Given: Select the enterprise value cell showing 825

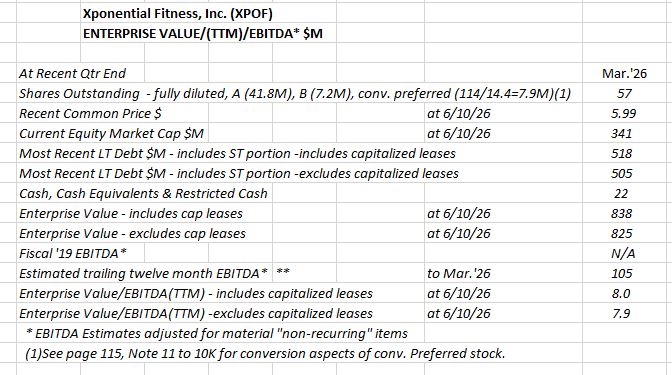Looking at the screenshot, I should (621, 234).
